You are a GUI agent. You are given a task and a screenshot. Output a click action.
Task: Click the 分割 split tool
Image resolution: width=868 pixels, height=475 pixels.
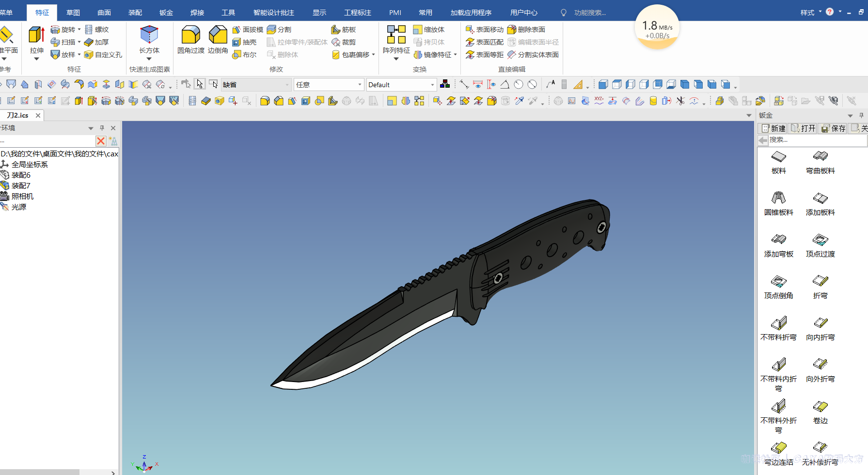[x=279, y=30]
